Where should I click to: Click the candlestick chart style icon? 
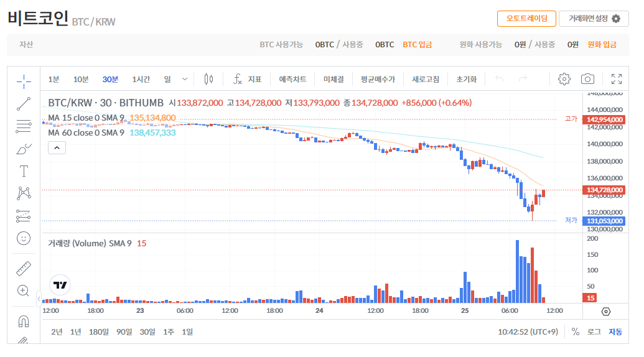pos(208,79)
